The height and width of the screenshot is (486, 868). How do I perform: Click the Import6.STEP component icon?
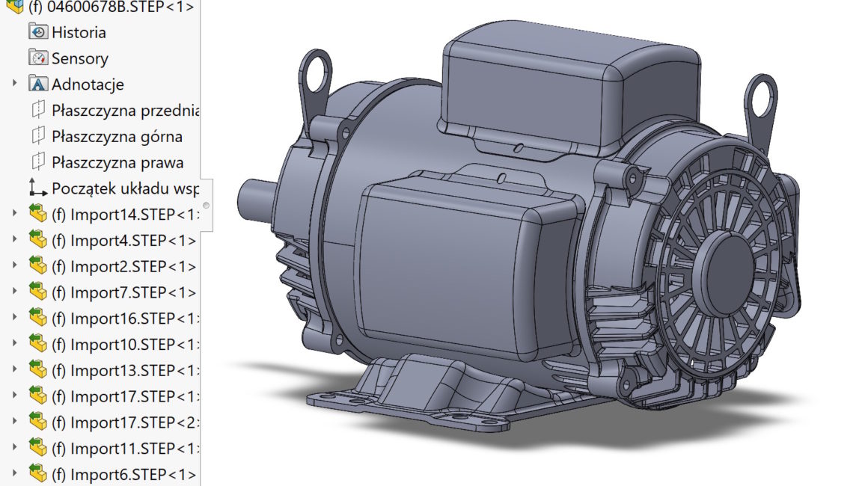37,474
